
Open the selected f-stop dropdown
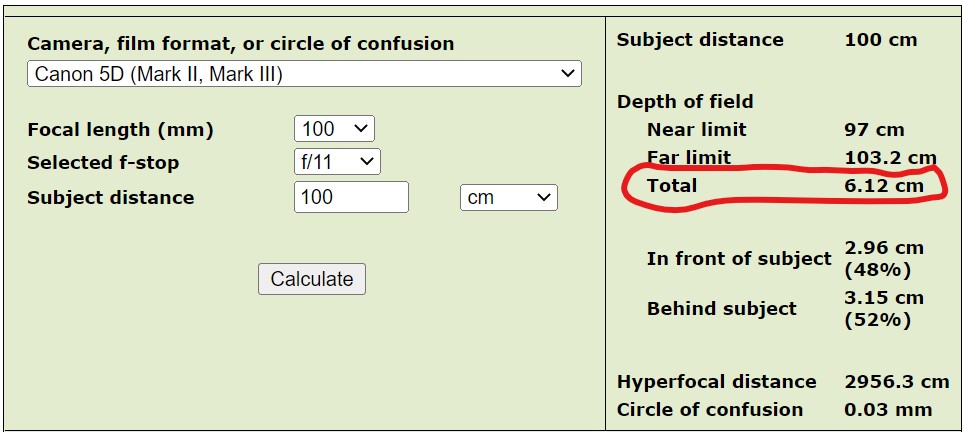[337, 162]
